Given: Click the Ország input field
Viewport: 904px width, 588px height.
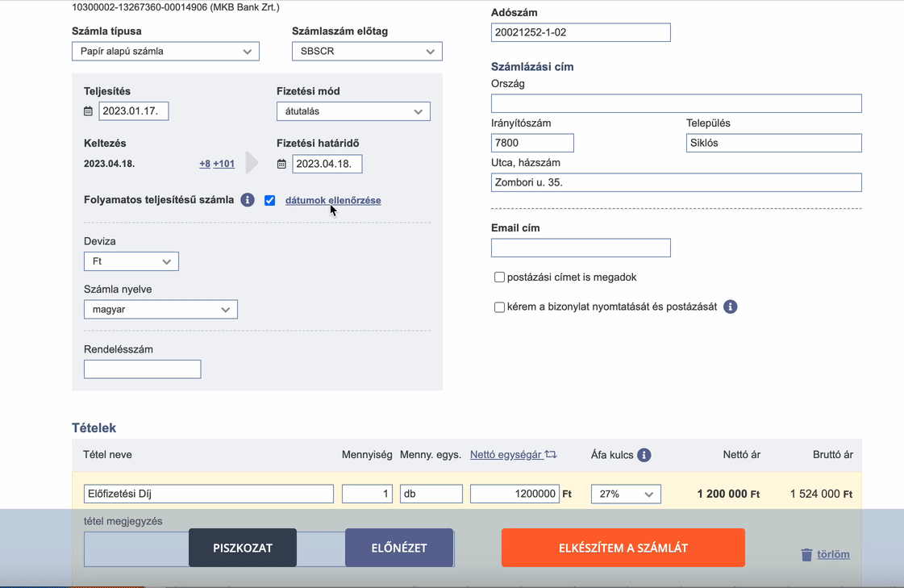Looking at the screenshot, I should (x=677, y=103).
